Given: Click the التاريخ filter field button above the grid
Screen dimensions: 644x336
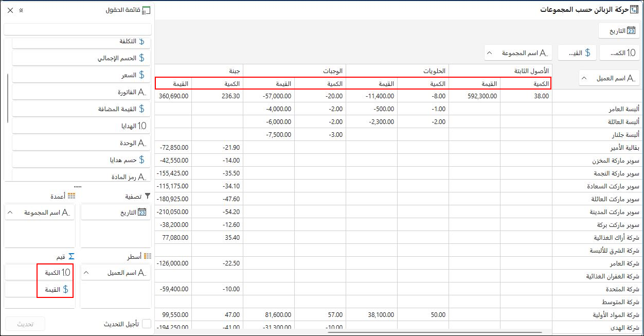Looking at the screenshot, I should pyautogui.click(x=619, y=30).
